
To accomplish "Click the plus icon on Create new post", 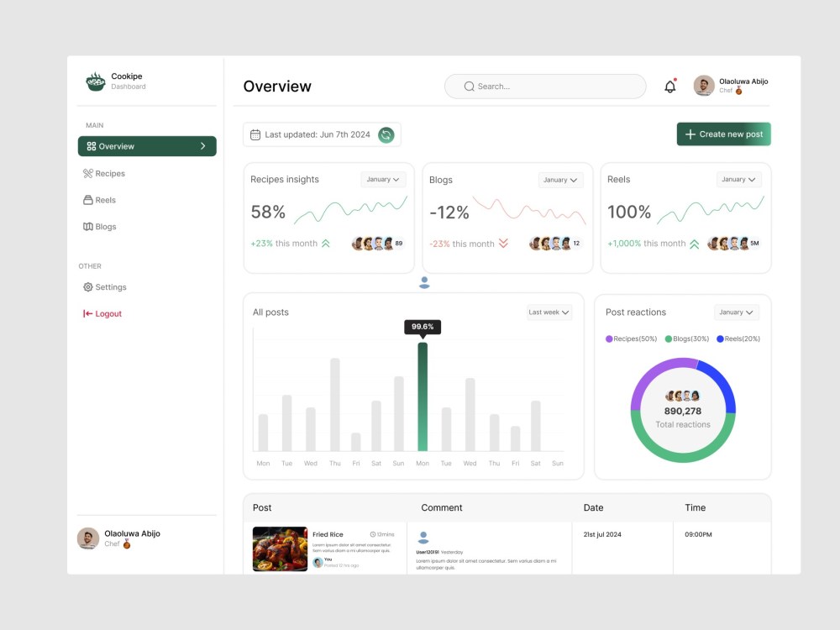I will point(690,134).
